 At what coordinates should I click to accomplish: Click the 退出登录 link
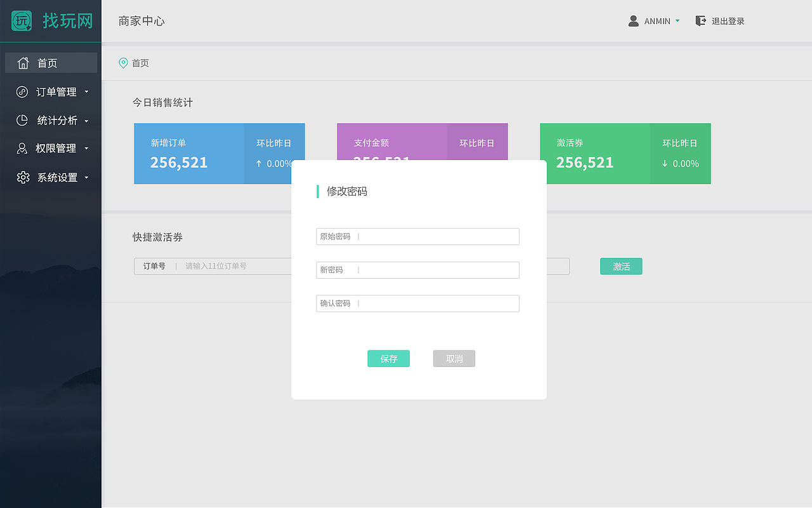point(728,21)
